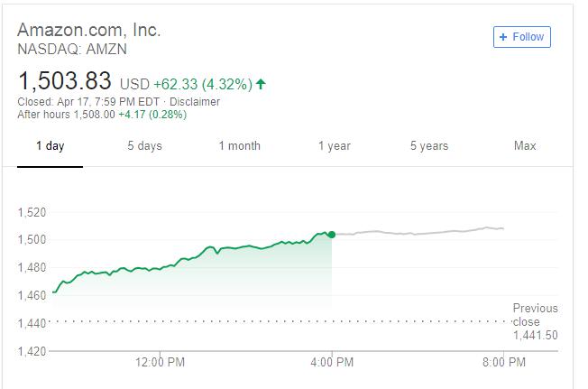
Task: Select the Max range tab
Action: click(524, 146)
